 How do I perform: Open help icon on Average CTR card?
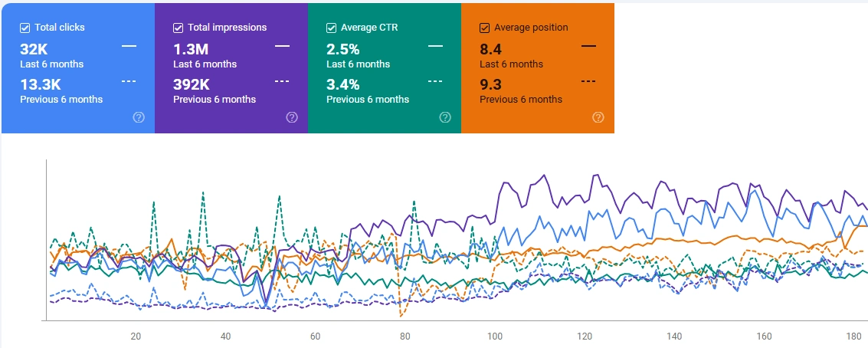pyautogui.click(x=445, y=117)
